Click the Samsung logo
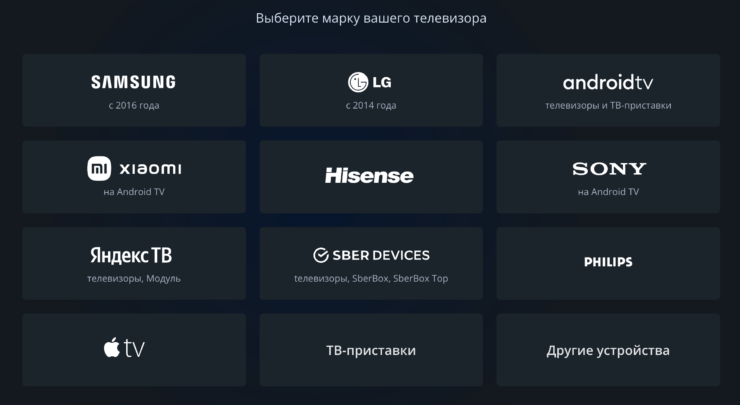This screenshot has width=740, height=405. click(x=133, y=82)
